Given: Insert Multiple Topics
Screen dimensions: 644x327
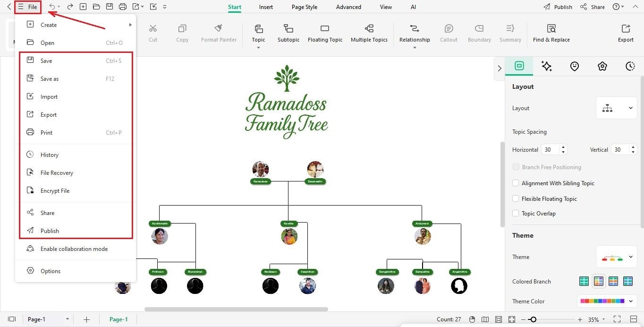Looking at the screenshot, I should tap(369, 33).
